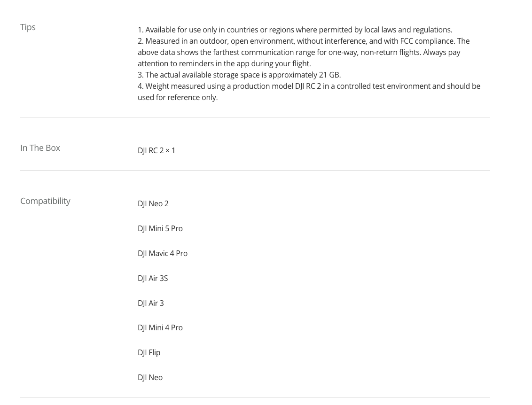Image resolution: width=532 pixels, height=405 pixels.
Task: Click tip one about local laws
Action: point(295,30)
